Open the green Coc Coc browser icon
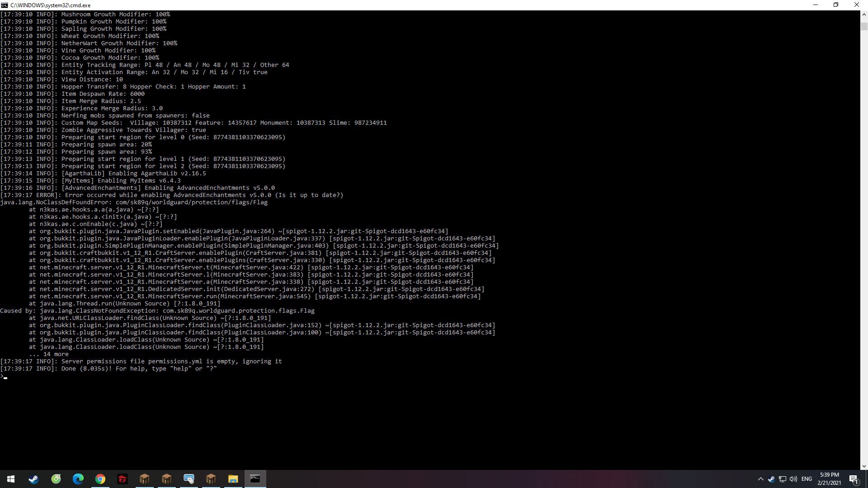Image resolution: width=868 pixels, height=488 pixels. 56,479
